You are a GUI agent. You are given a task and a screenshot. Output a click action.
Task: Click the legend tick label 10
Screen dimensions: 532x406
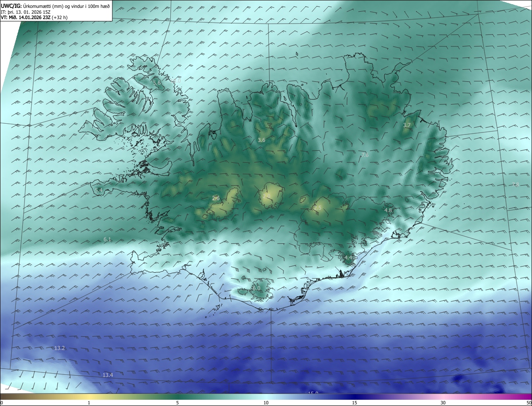coord(266,403)
